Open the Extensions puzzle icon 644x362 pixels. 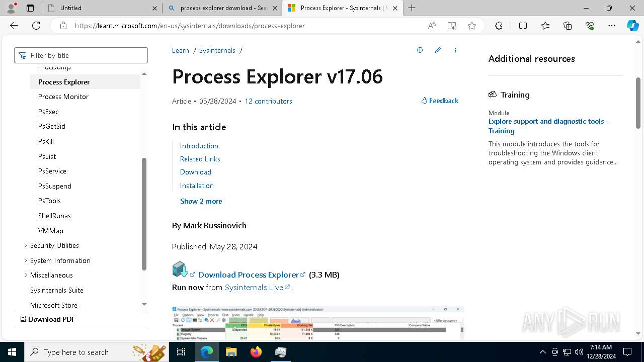click(x=499, y=26)
